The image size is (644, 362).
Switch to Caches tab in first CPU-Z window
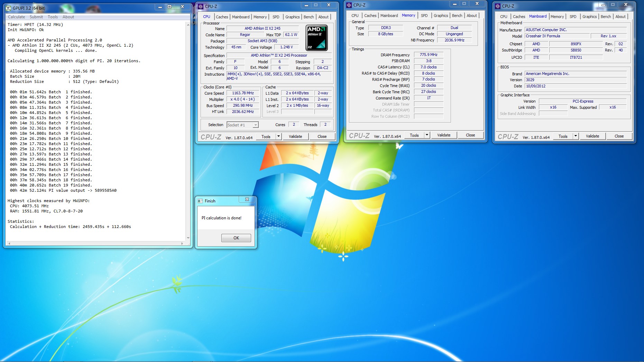click(222, 17)
